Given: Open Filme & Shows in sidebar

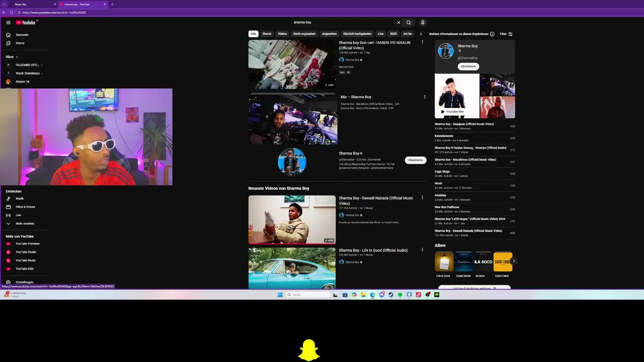Looking at the screenshot, I should point(25,207).
